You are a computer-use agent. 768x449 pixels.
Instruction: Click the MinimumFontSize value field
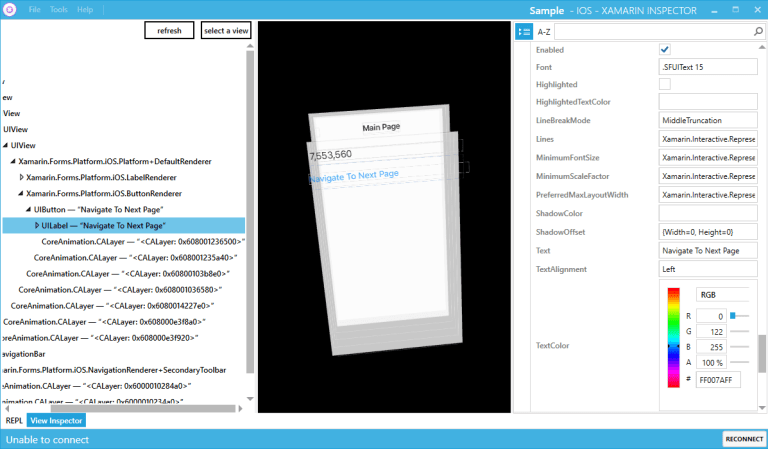click(x=708, y=158)
